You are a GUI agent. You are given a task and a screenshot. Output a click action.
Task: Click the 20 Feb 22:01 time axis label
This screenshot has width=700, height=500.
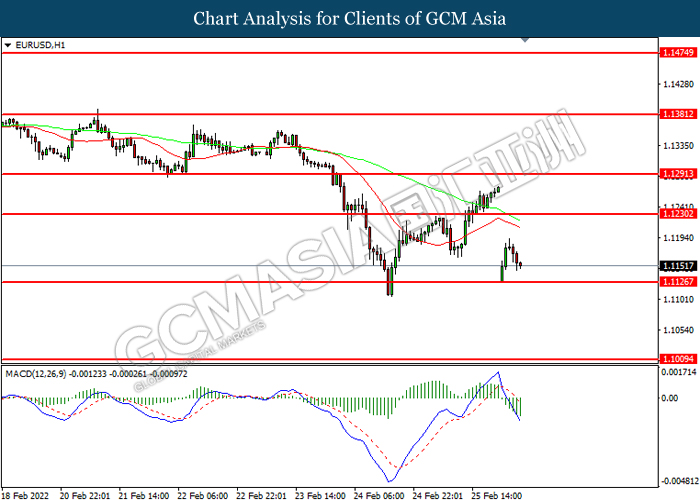[x=85, y=496]
